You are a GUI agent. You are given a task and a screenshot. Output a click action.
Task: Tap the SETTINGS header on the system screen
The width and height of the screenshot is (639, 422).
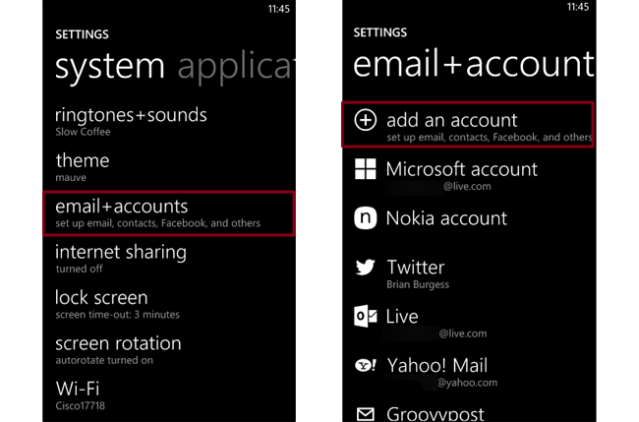coord(82,34)
